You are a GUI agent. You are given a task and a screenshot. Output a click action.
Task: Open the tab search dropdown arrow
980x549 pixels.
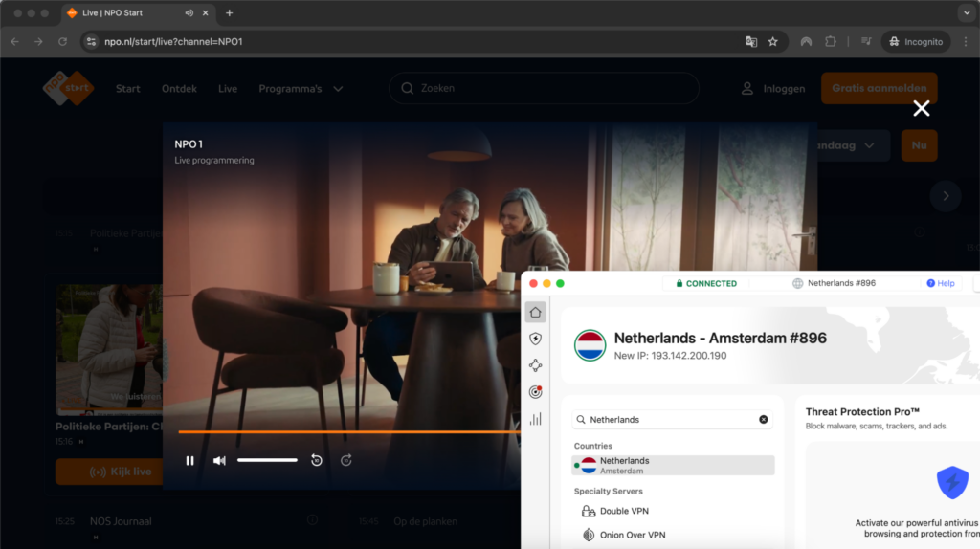click(967, 13)
